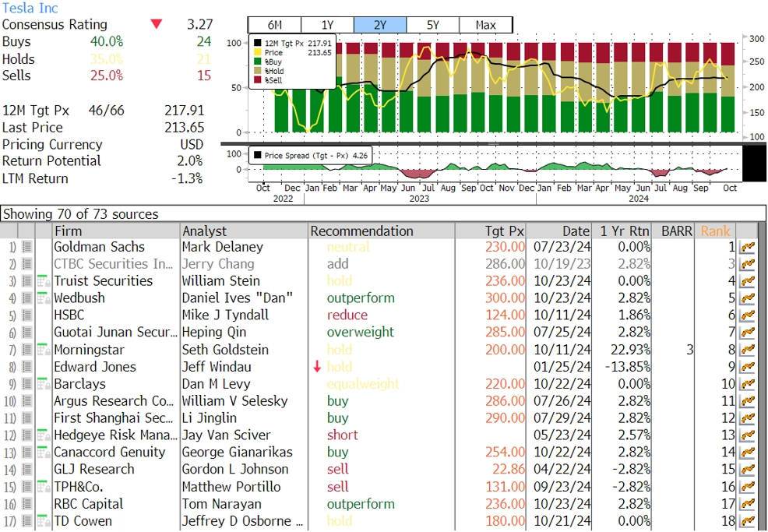Open the Canaccord Genuity attached report icon
The width and height of the screenshot is (768, 532).
(44, 452)
